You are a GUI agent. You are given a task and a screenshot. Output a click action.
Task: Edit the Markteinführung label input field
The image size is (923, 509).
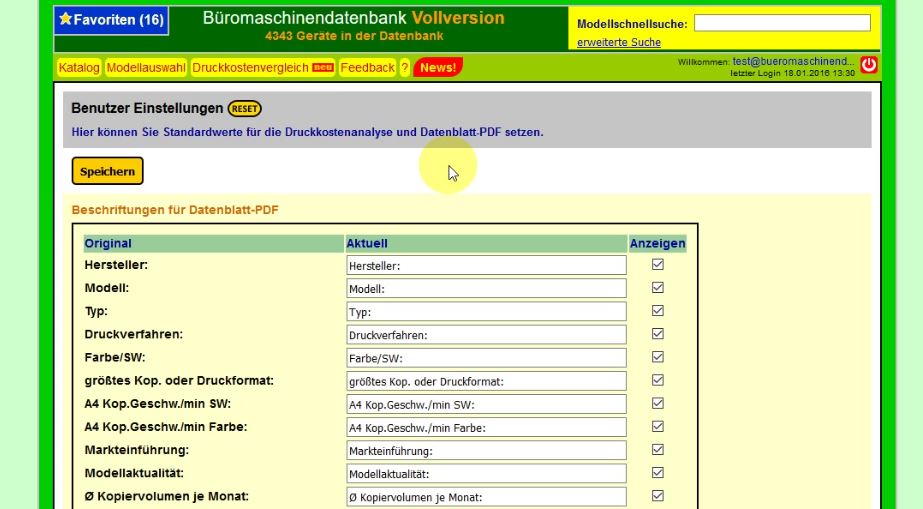coord(486,450)
